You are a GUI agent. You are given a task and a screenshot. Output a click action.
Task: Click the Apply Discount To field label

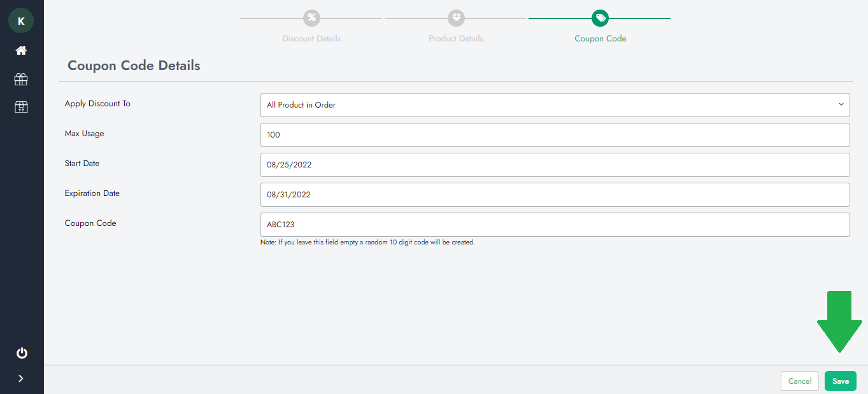[97, 104]
